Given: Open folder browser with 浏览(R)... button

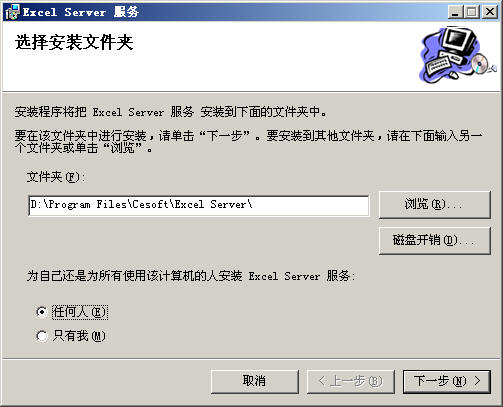Looking at the screenshot, I should 435,204.
